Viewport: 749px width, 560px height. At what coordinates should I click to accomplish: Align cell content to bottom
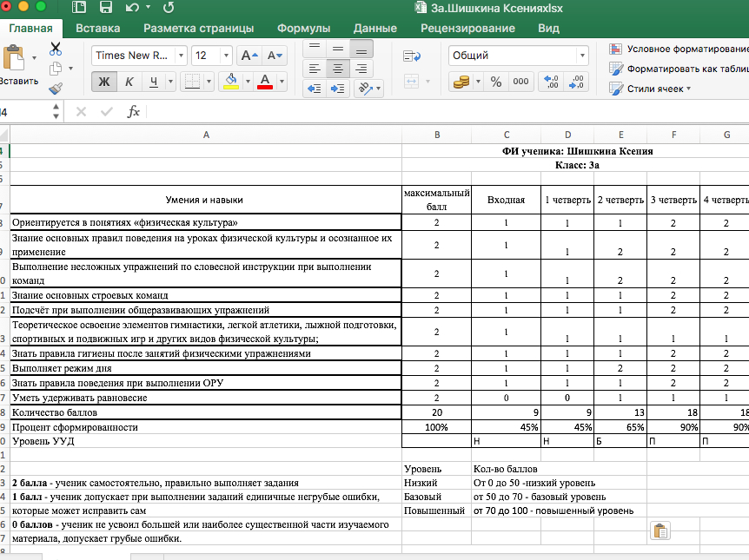tap(361, 49)
